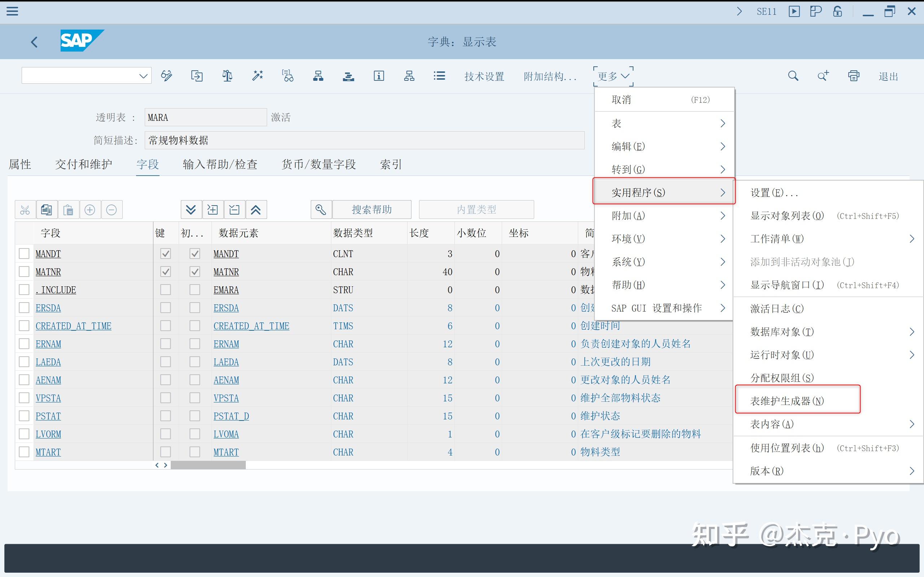Select the MTART row checkbox
Image resolution: width=924 pixels, height=577 pixels.
tap(24, 452)
